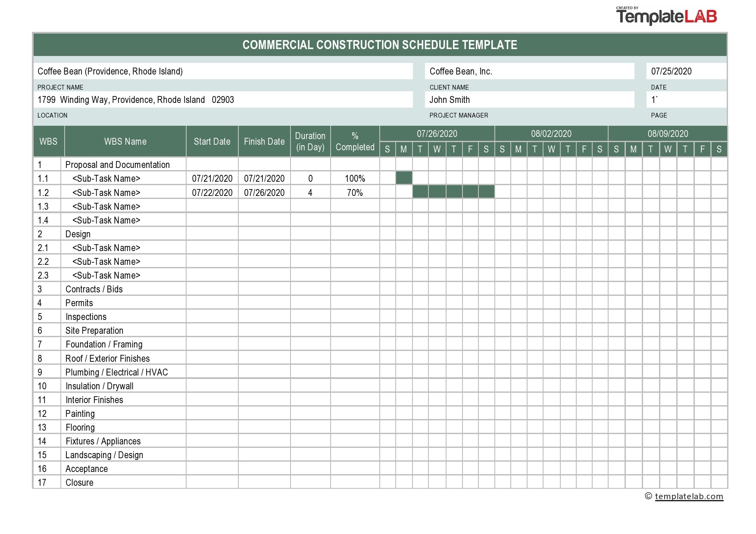The width and height of the screenshot is (756, 534).
Task: Click the 'Permits' task name
Action: pos(79,303)
